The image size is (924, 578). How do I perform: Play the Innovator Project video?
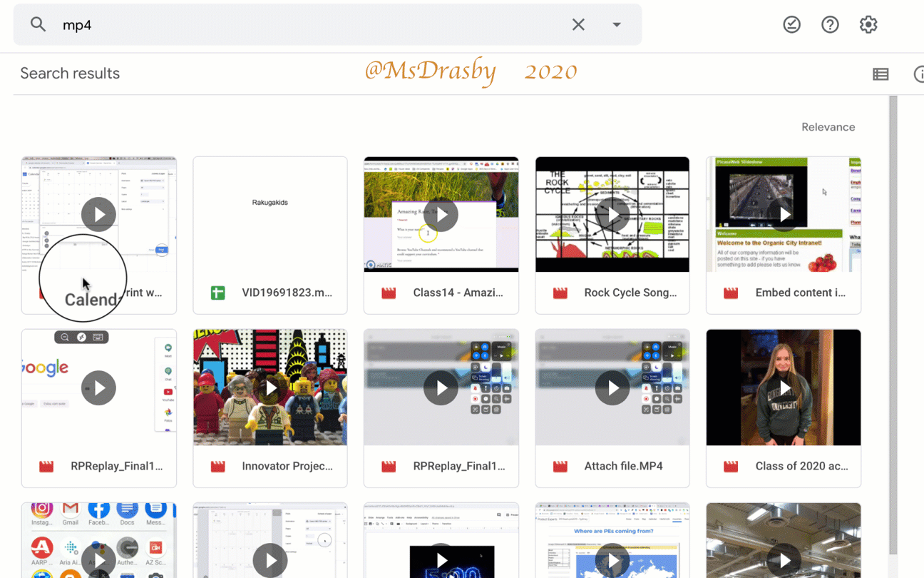[269, 387]
